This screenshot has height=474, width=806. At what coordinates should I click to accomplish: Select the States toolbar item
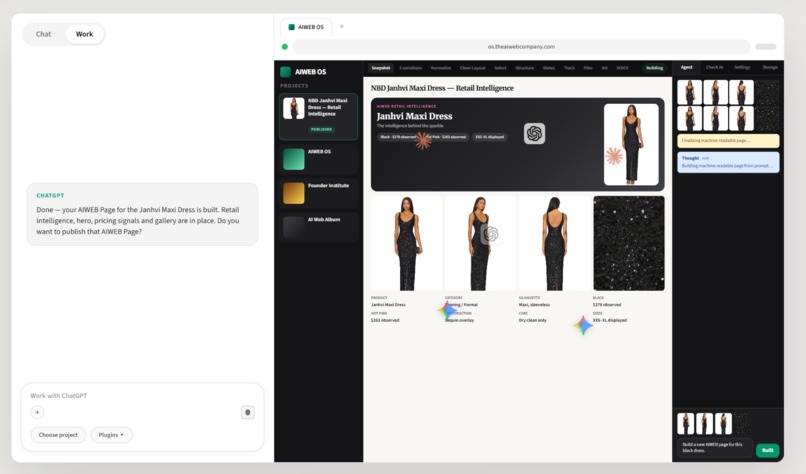548,68
